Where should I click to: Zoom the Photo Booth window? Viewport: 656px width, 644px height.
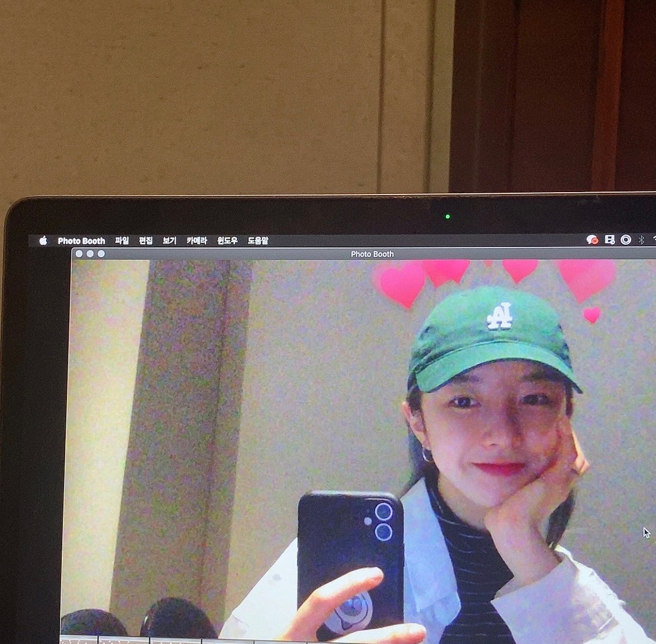(101, 254)
